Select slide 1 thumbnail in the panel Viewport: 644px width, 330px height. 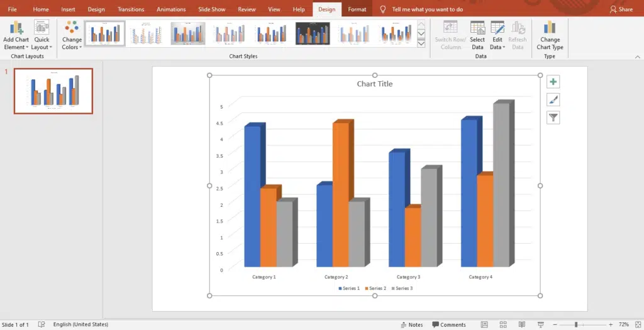click(x=53, y=91)
